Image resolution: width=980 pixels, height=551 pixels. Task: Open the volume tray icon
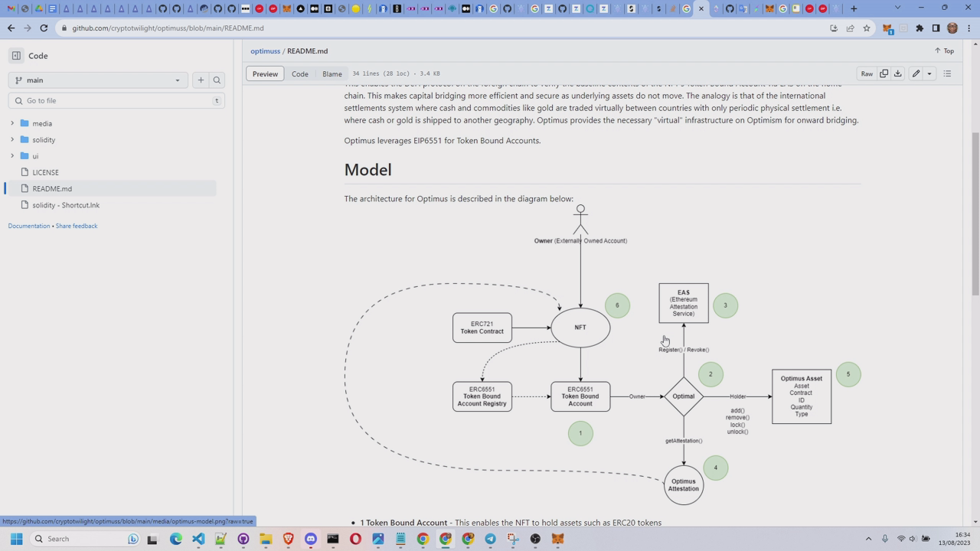[x=913, y=539]
